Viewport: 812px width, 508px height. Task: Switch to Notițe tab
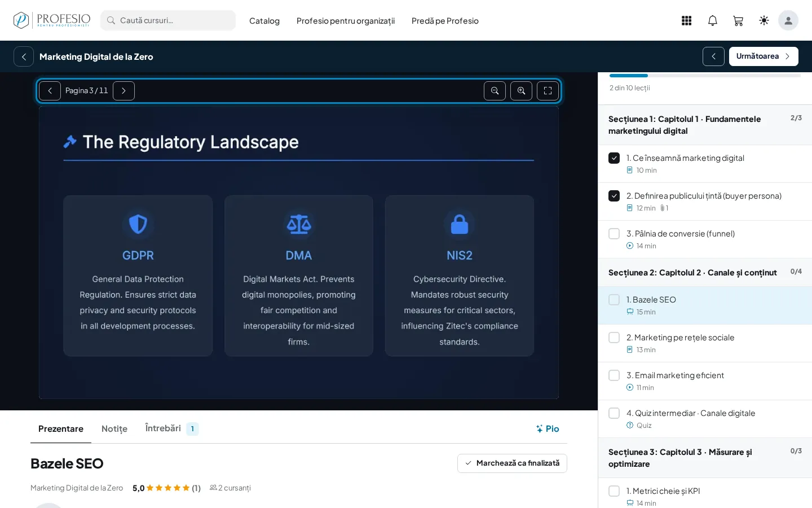tap(114, 429)
